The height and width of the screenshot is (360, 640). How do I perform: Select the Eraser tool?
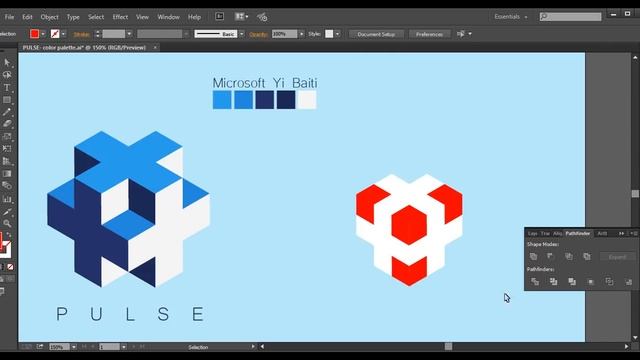point(7,124)
